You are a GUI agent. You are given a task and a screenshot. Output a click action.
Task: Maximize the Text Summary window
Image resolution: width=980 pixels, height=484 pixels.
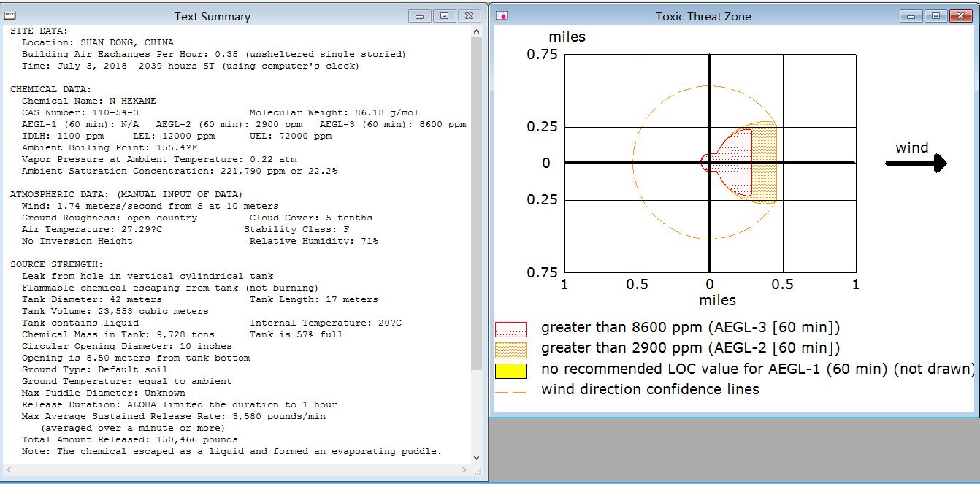tap(443, 15)
